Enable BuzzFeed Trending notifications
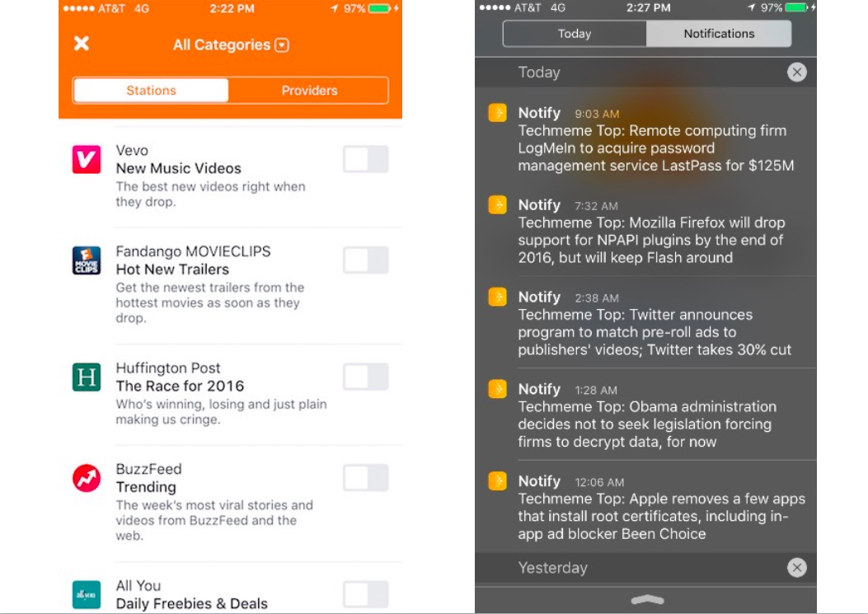This screenshot has height=614, width=868. [x=365, y=476]
